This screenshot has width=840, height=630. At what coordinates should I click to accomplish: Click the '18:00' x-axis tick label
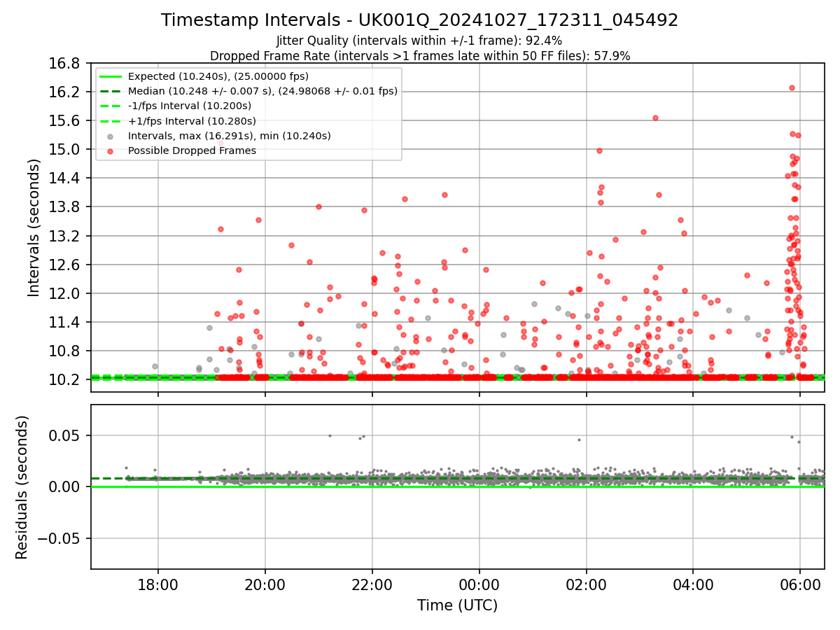click(157, 585)
